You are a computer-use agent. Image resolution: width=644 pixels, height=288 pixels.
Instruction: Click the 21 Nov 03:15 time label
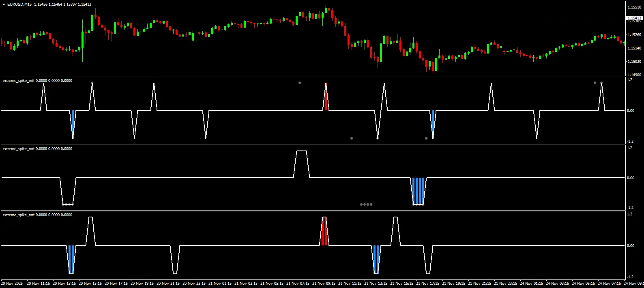click(246, 284)
